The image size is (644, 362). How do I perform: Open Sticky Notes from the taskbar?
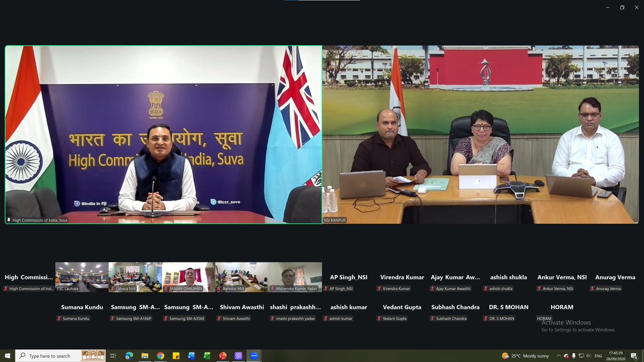click(175, 356)
